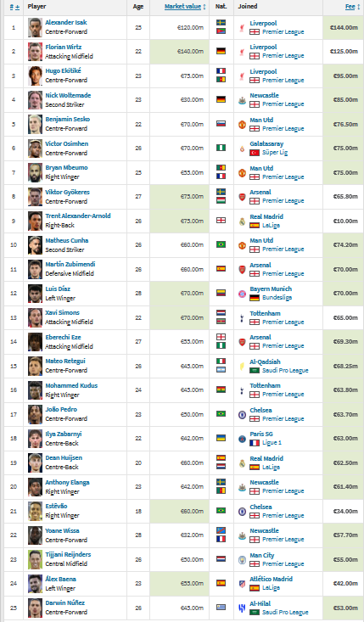Click the Al-Hilal club crest icon
This screenshot has width=364, height=622.
coord(242,608)
